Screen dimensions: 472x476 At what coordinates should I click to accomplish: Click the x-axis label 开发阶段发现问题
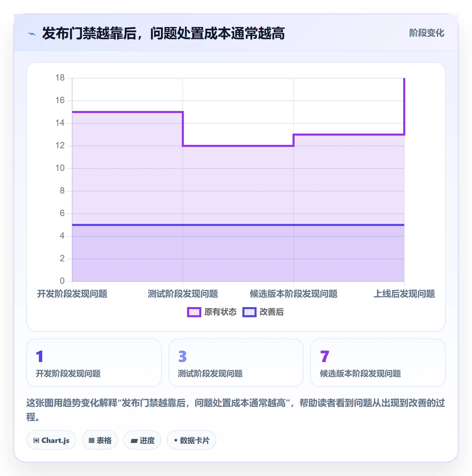[x=72, y=294]
